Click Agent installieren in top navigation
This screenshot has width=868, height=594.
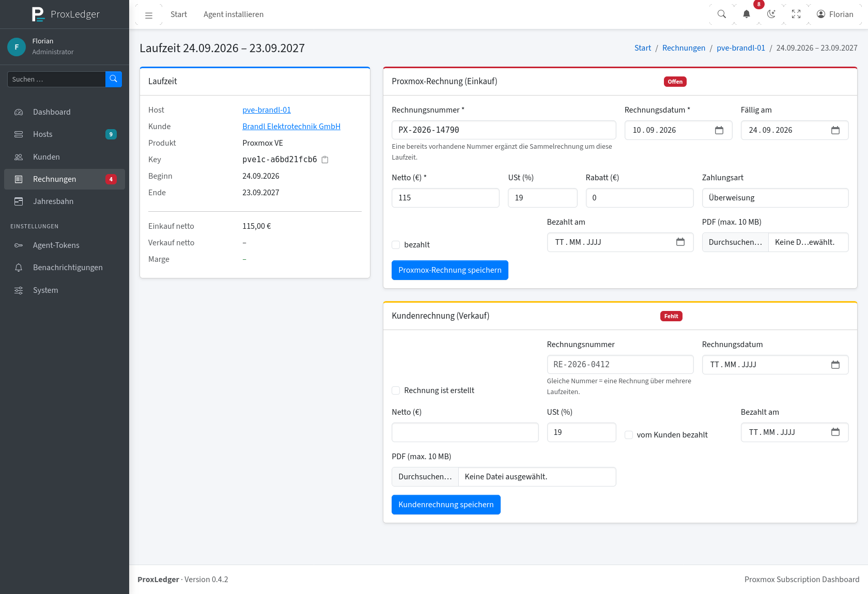[234, 14]
